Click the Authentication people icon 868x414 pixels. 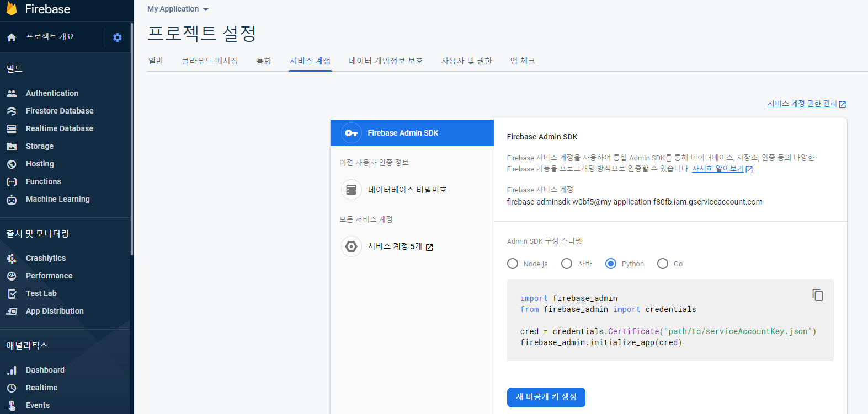(x=12, y=94)
